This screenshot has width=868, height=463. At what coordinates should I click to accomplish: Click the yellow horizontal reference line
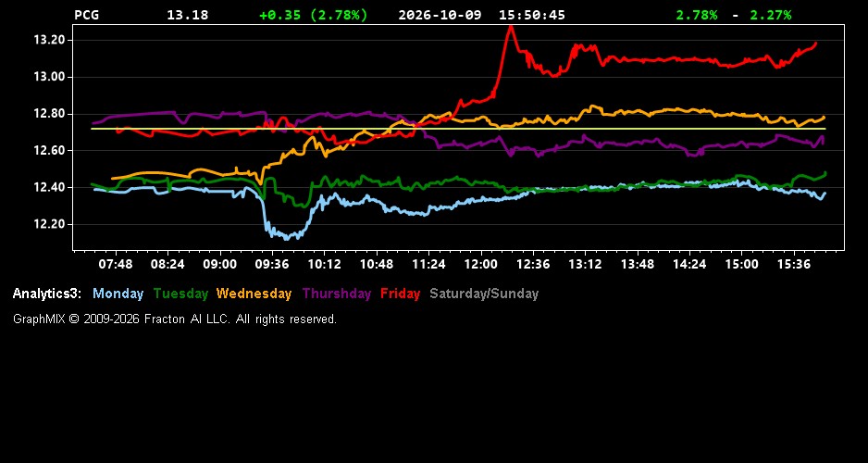pos(458,129)
